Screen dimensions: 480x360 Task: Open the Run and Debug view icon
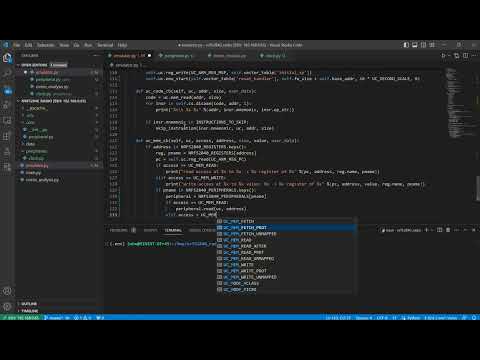pos(7,105)
